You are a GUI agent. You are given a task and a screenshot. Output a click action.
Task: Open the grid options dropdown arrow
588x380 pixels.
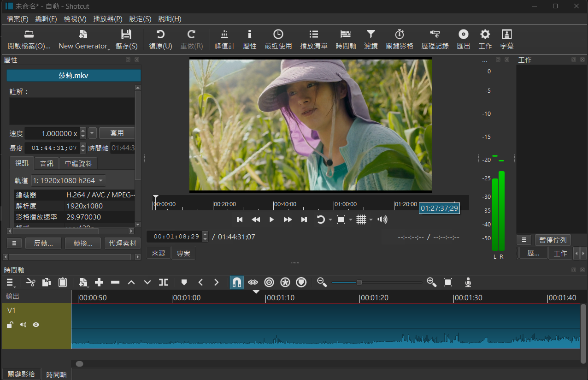pos(371,220)
